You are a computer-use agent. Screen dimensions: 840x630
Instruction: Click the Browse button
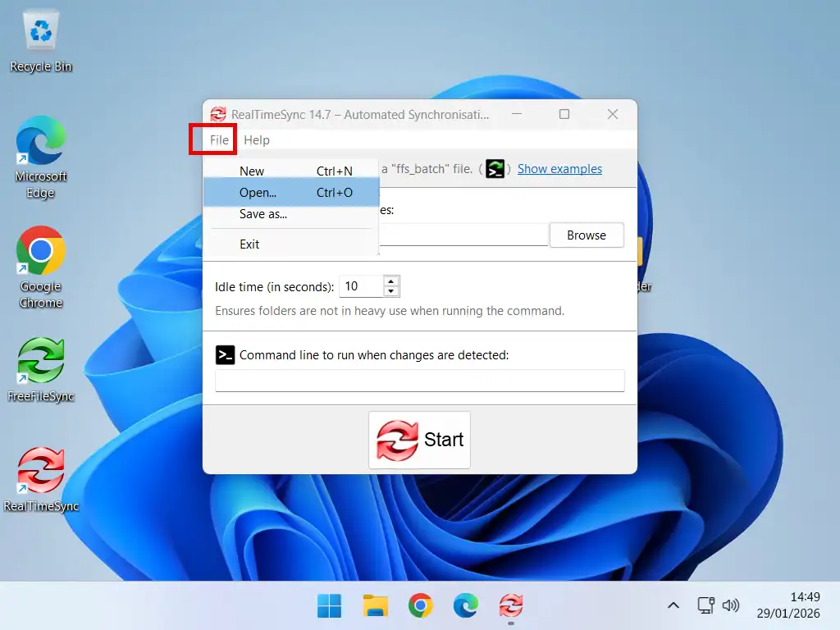coord(587,235)
